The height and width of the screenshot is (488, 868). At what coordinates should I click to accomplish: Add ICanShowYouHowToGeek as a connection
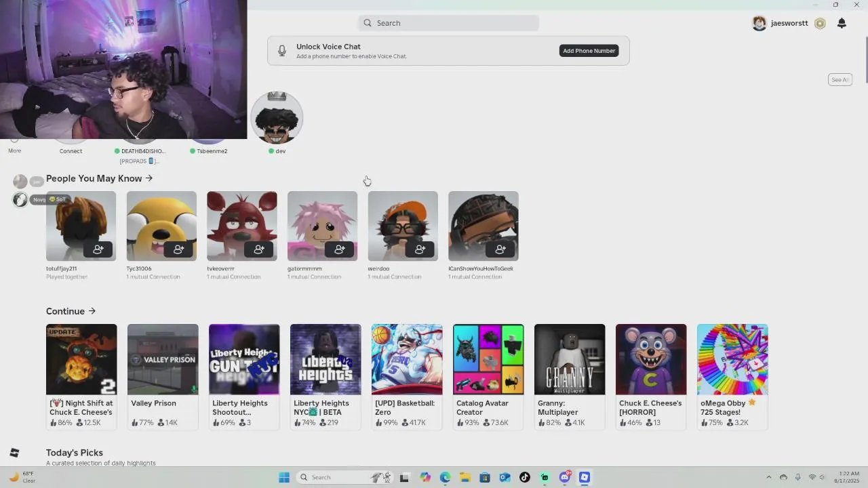pyautogui.click(x=500, y=249)
